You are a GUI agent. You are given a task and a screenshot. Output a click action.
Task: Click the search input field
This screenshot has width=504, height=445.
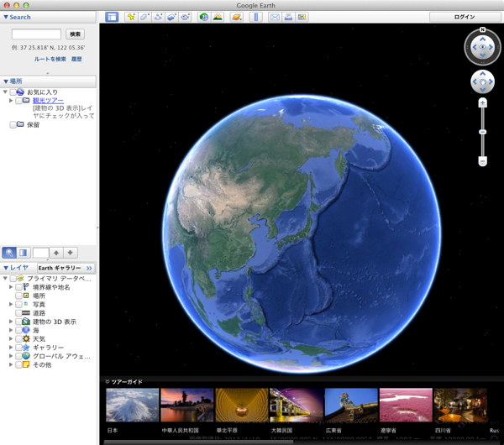pyautogui.click(x=36, y=34)
